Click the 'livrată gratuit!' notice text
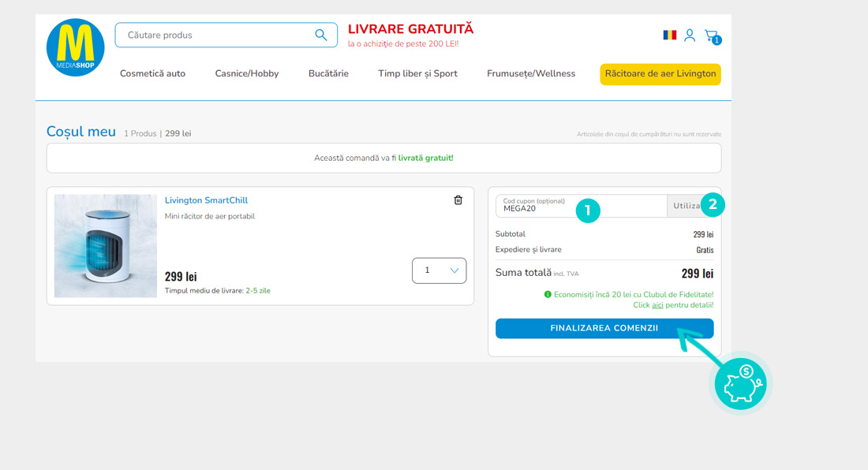Viewport: 868px width, 470px height. 425,159
